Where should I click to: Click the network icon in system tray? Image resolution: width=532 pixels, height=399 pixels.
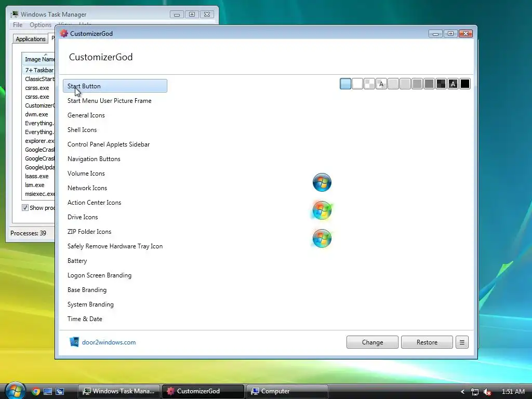[x=475, y=392]
